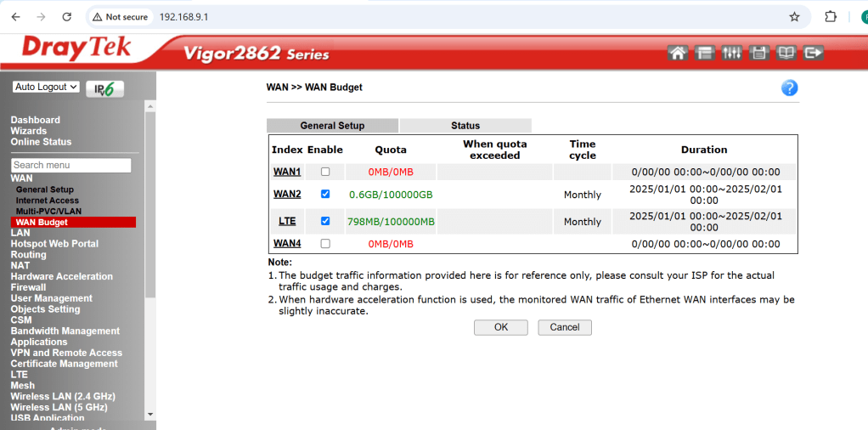Expand the NAT sidebar menu
This screenshot has width=868, height=430.
point(20,265)
